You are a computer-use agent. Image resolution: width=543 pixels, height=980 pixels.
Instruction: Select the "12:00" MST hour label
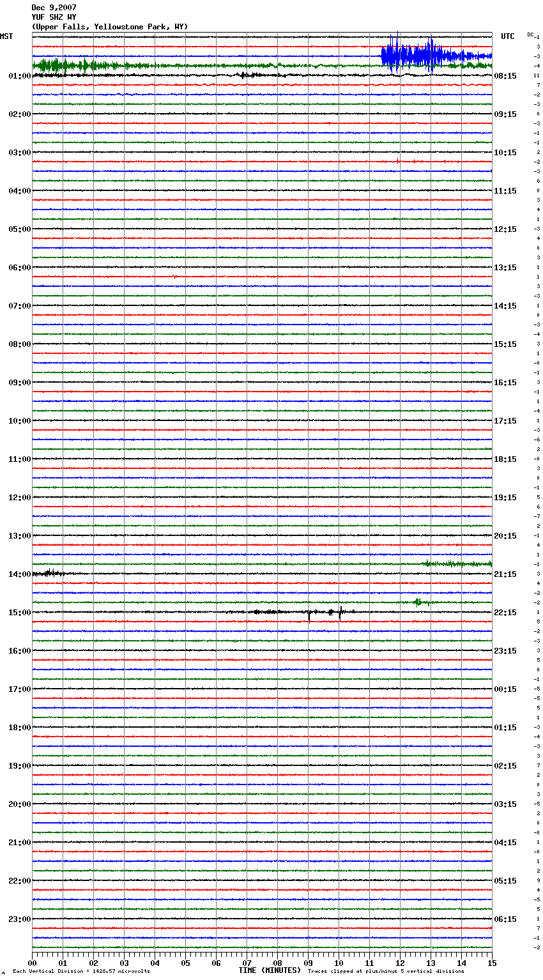pyautogui.click(x=20, y=498)
